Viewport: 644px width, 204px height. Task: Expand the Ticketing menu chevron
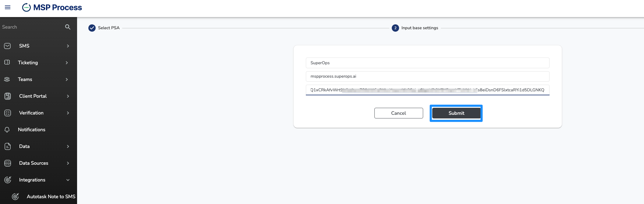pos(67,63)
